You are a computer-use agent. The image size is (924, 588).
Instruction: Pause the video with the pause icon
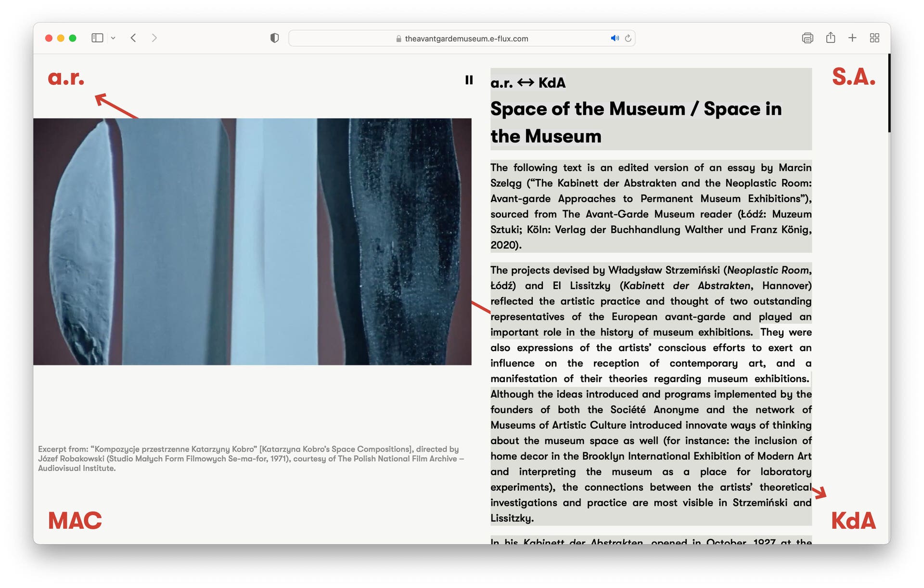click(x=469, y=80)
